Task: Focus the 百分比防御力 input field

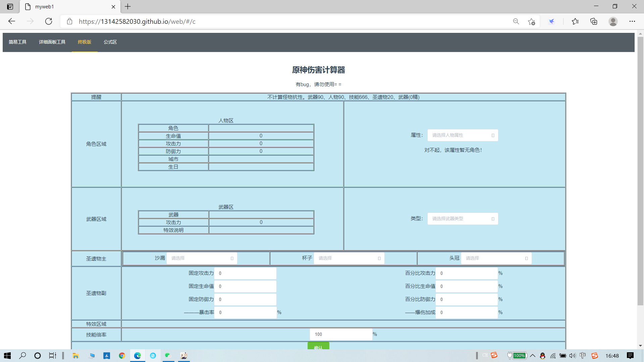Action: (x=467, y=299)
